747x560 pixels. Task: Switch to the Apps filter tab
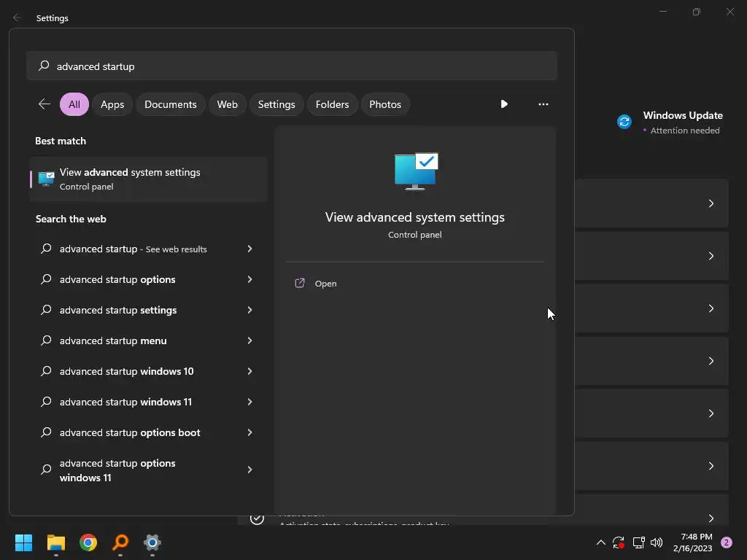point(112,104)
